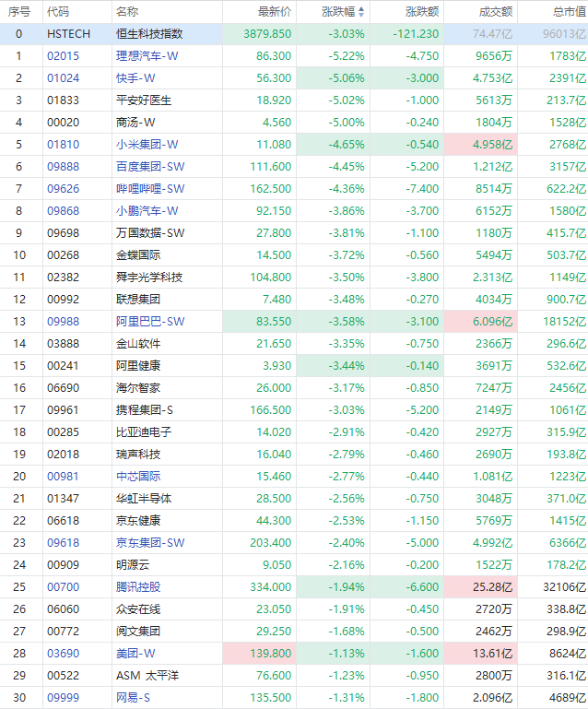Screen dimensions: 588x709
Task: Open the 网易-S stock link
Action: pyautogui.click(x=133, y=699)
